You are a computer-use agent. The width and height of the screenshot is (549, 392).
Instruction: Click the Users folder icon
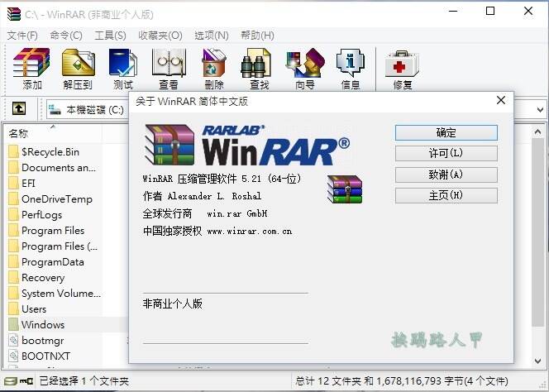coord(13,309)
